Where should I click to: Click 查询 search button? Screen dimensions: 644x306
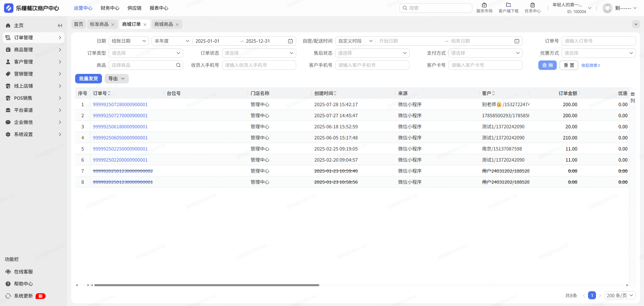tap(547, 65)
